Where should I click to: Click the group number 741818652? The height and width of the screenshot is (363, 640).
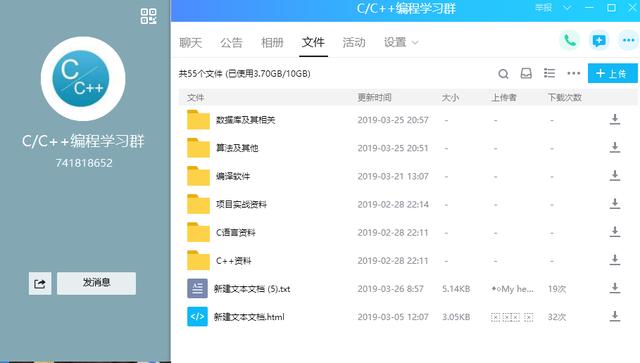tap(84, 163)
